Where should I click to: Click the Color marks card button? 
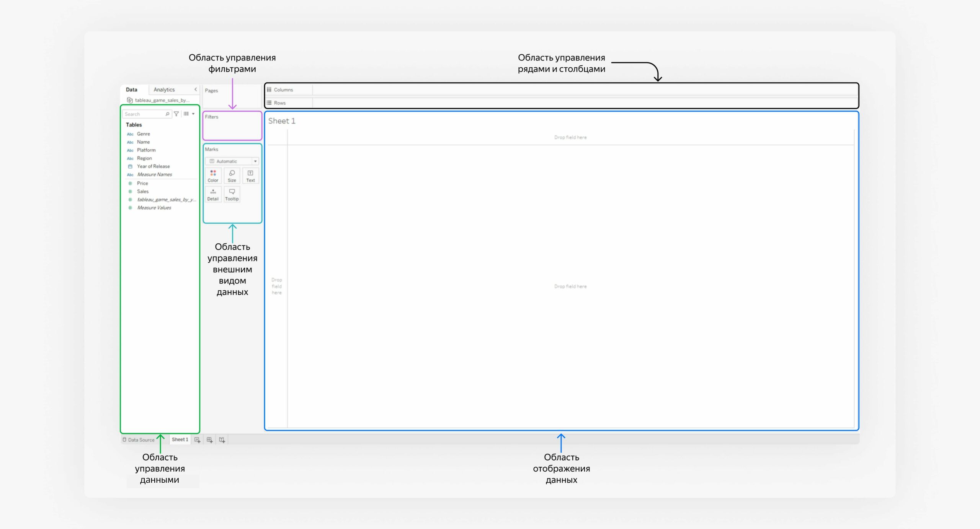[x=213, y=176]
